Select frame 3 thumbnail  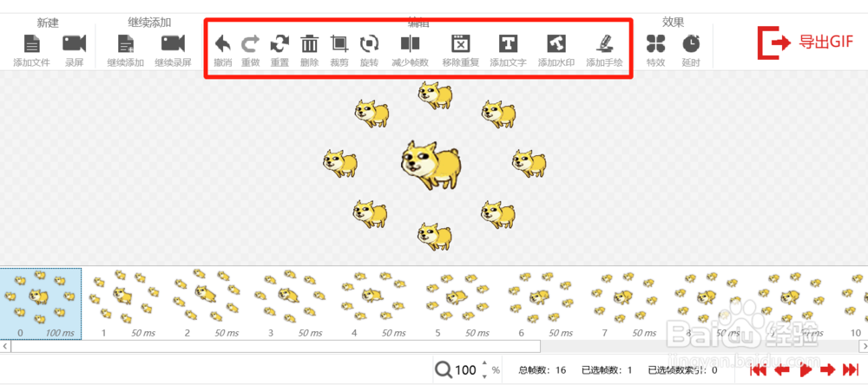(x=293, y=303)
